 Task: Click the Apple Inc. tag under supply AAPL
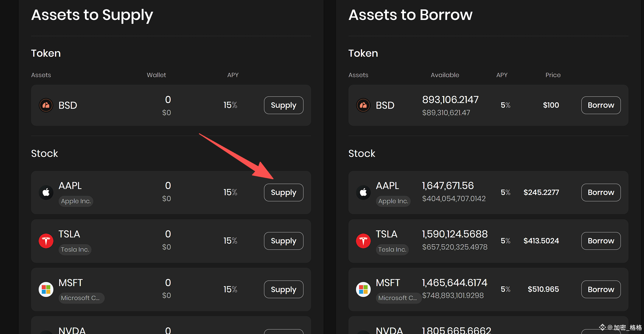[x=76, y=201]
